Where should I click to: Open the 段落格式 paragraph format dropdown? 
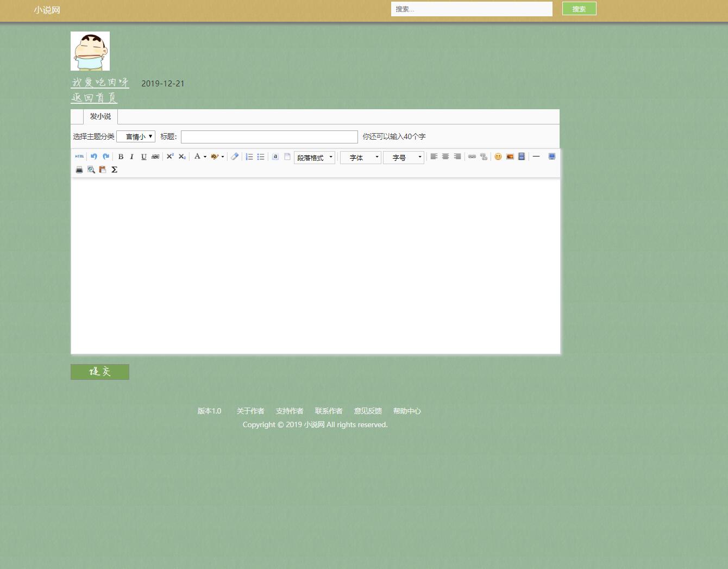pyautogui.click(x=315, y=158)
